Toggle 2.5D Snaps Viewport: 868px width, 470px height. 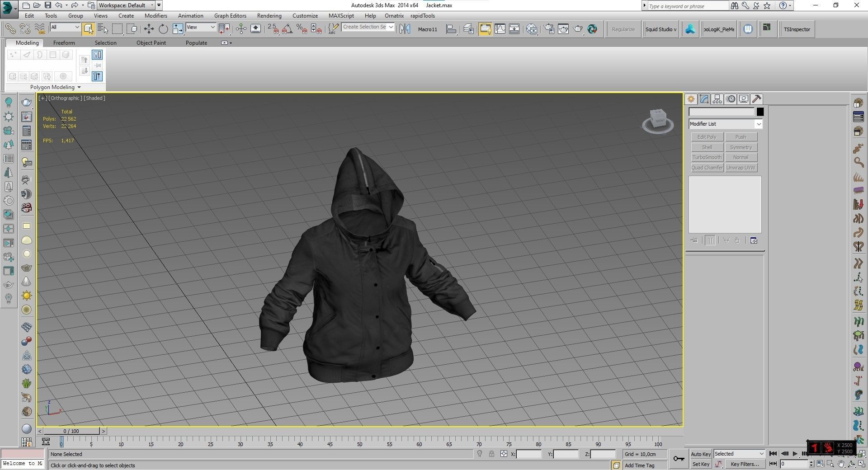pyautogui.click(x=273, y=29)
